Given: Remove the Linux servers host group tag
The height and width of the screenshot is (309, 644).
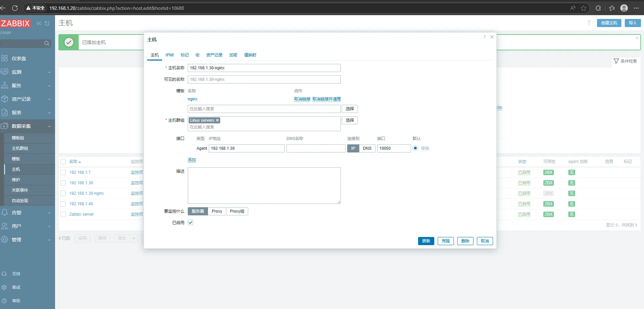Looking at the screenshot, I should (217, 120).
